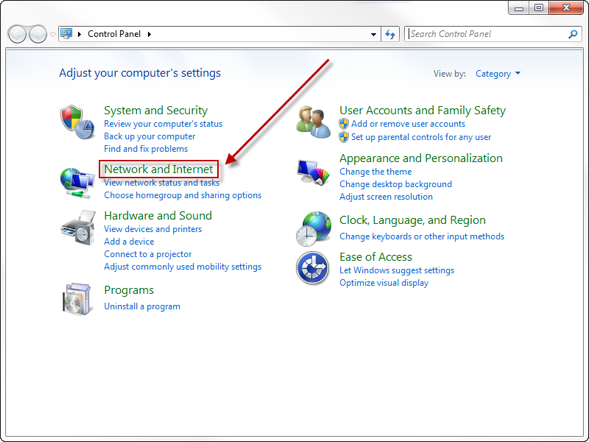
Task: Select Control Panel in the breadcrumb path
Action: click(x=114, y=34)
